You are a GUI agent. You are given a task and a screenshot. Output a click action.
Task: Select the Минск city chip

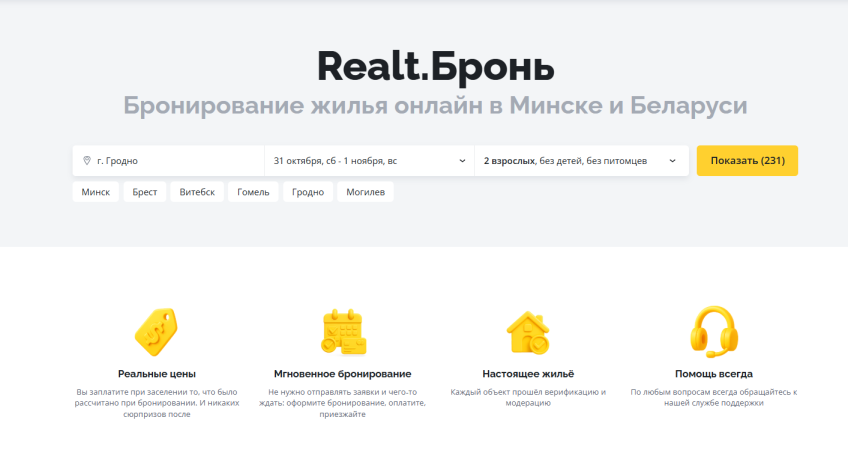(x=96, y=192)
